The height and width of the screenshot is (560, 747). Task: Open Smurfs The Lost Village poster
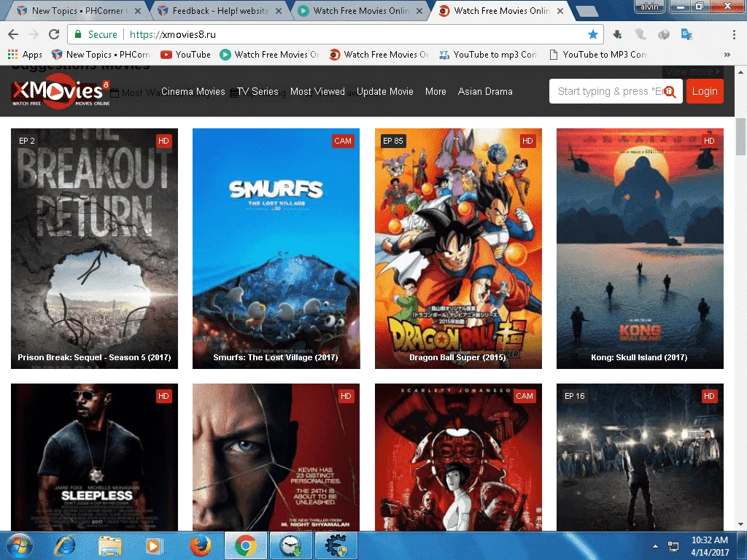point(276,248)
